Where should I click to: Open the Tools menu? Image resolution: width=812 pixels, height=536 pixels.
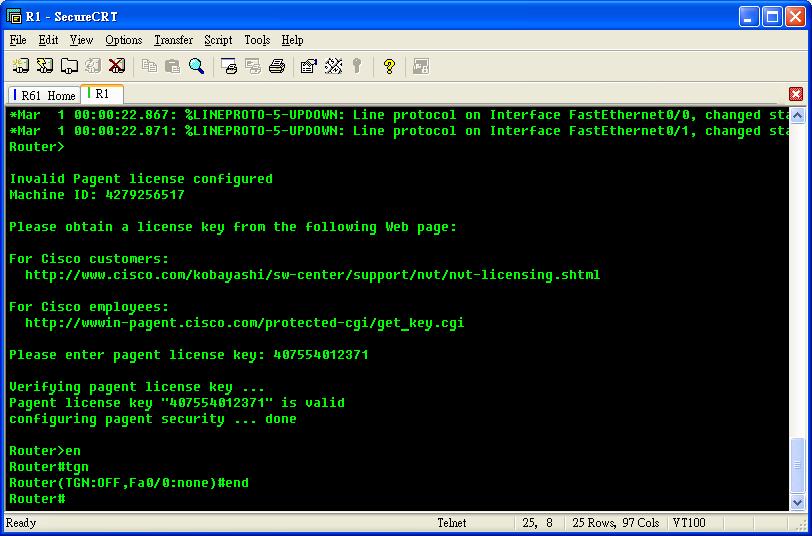pos(257,40)
